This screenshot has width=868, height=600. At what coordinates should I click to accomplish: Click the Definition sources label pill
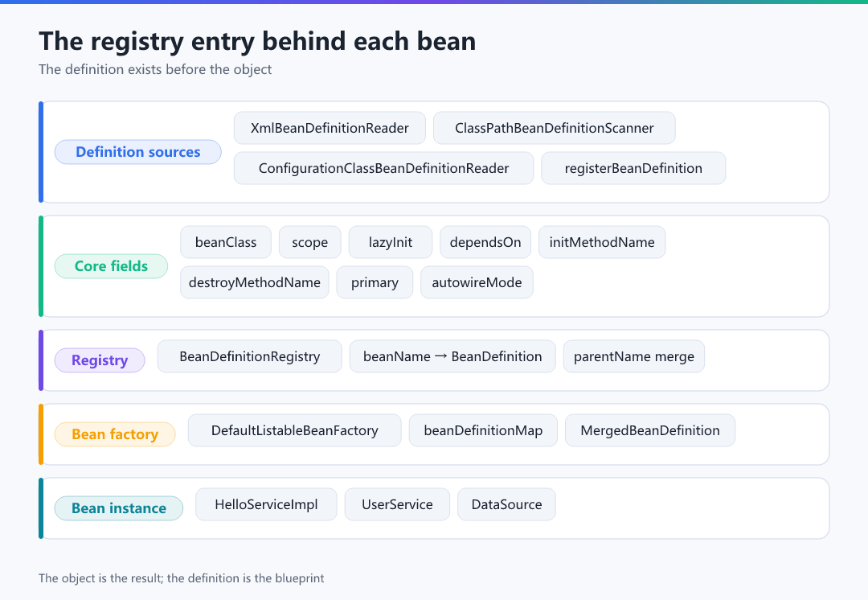[x=138, y=152]
